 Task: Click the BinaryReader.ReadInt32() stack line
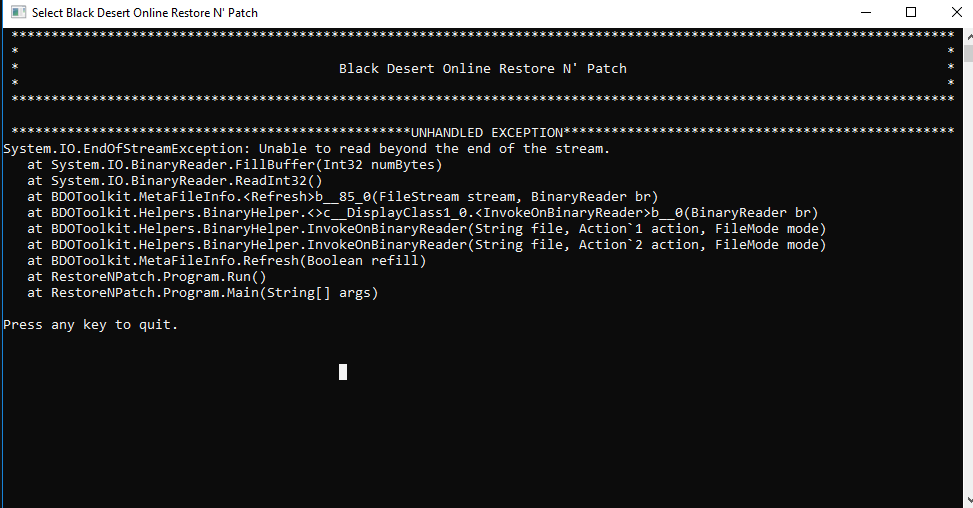coord(174,180)
